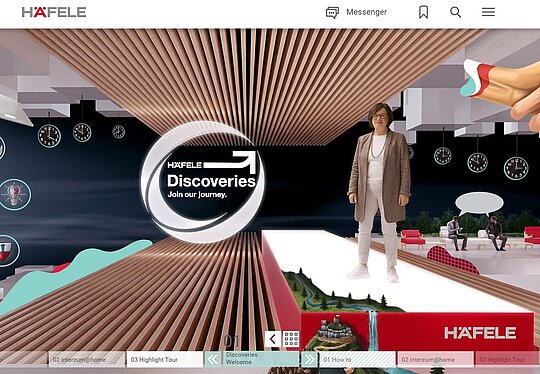This screenshot has height=374, width=540.
Task: Open the hamburger menu
Action: (488, 12)
